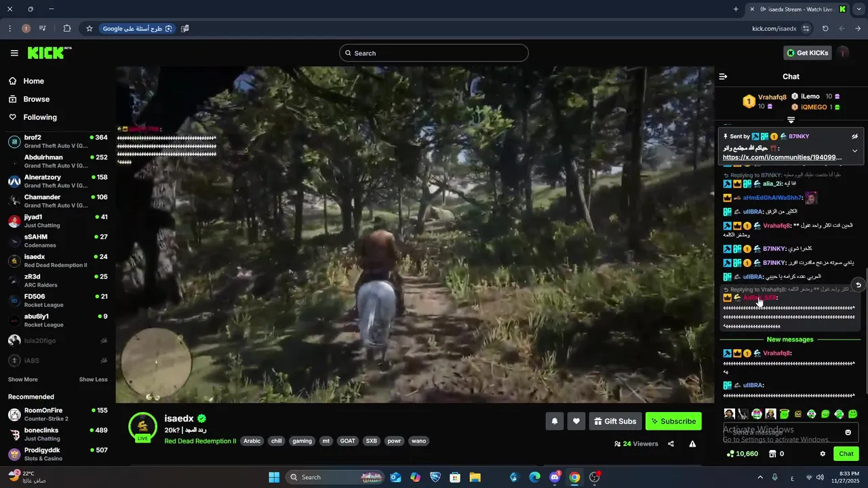This screenshot has width=868, height=488.
Task: Click Show More under the Following list
Action: (23, 380)
